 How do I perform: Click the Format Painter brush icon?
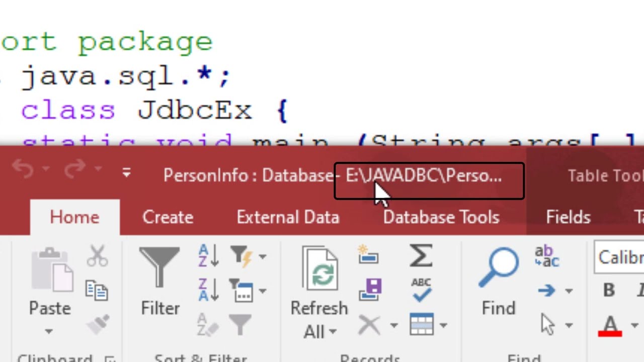click(97, 325)
